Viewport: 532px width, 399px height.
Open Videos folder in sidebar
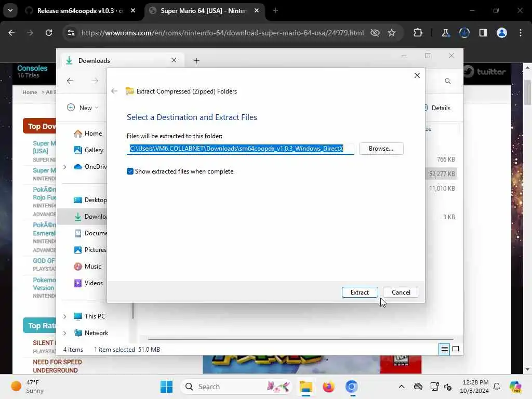point(88,283)
